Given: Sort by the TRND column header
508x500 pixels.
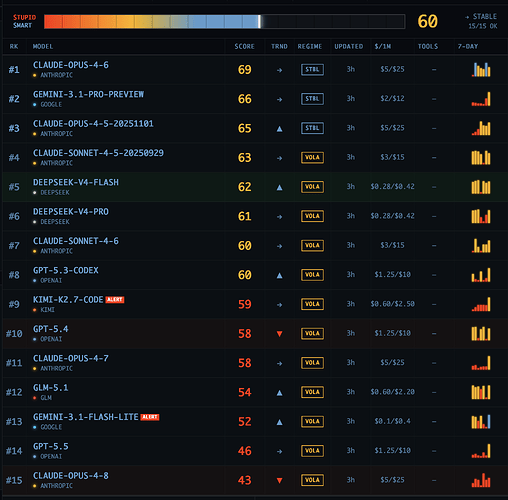Looking at the screenshot, I should point(279,46).
